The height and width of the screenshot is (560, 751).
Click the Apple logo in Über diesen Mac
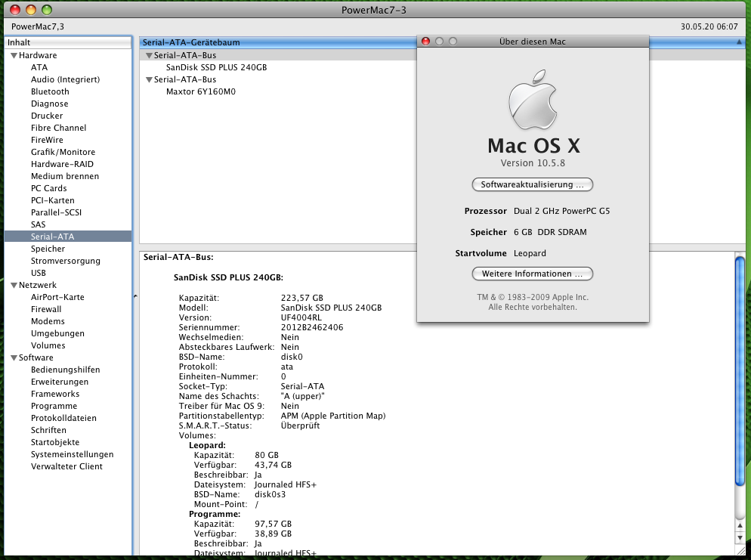coord(533,100)
